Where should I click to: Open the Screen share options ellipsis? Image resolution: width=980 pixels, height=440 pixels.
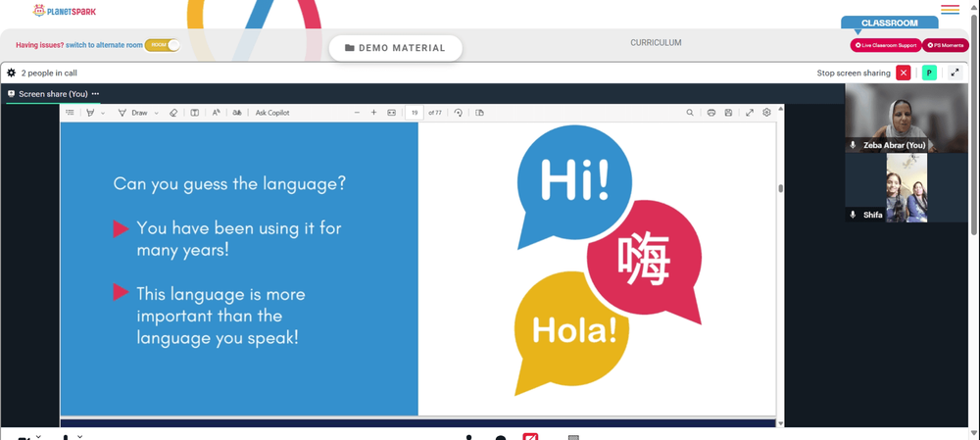(x=96, y=94)
